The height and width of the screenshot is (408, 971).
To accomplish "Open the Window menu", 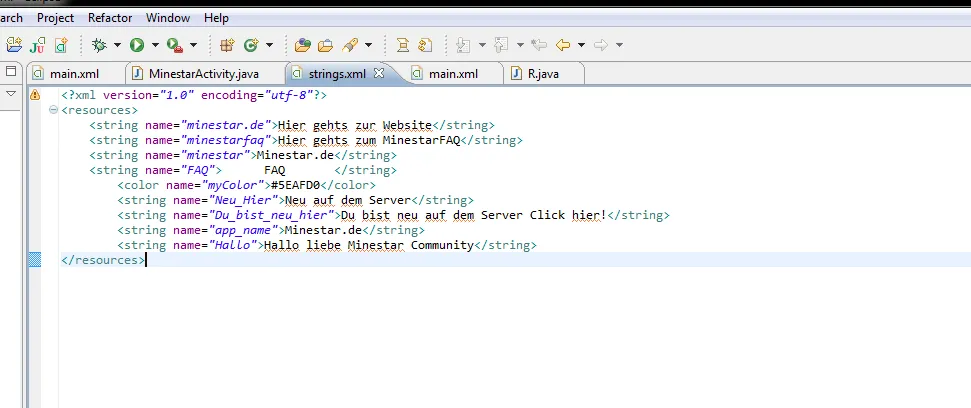I will click(x=167, y=18).
